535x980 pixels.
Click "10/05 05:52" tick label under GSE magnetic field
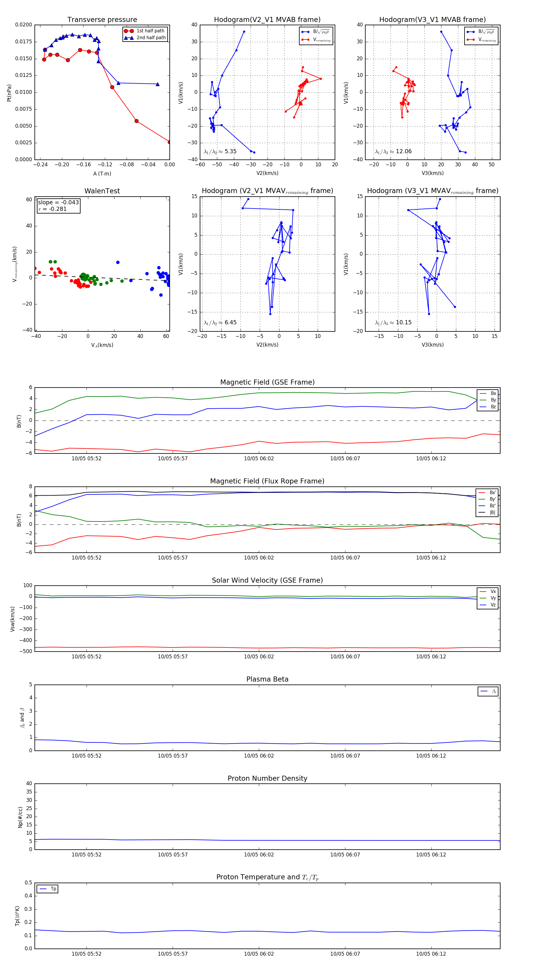coord(86,459)
